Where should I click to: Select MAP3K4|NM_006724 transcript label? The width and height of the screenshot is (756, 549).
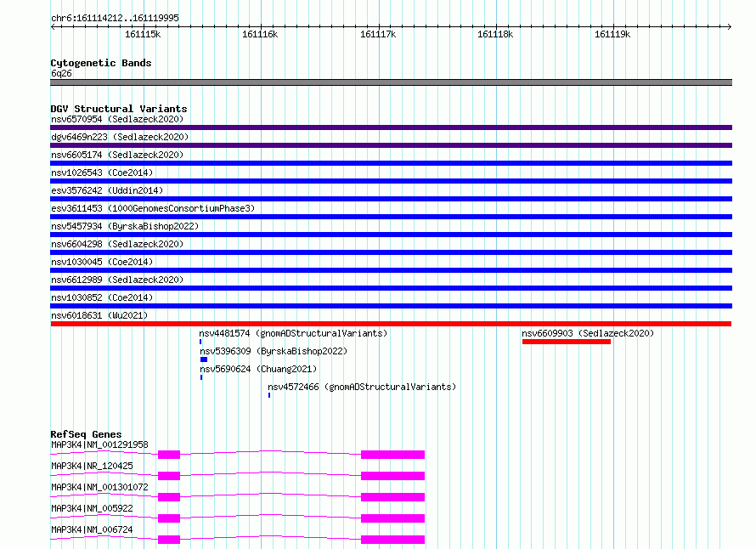(x=92, y=529)
